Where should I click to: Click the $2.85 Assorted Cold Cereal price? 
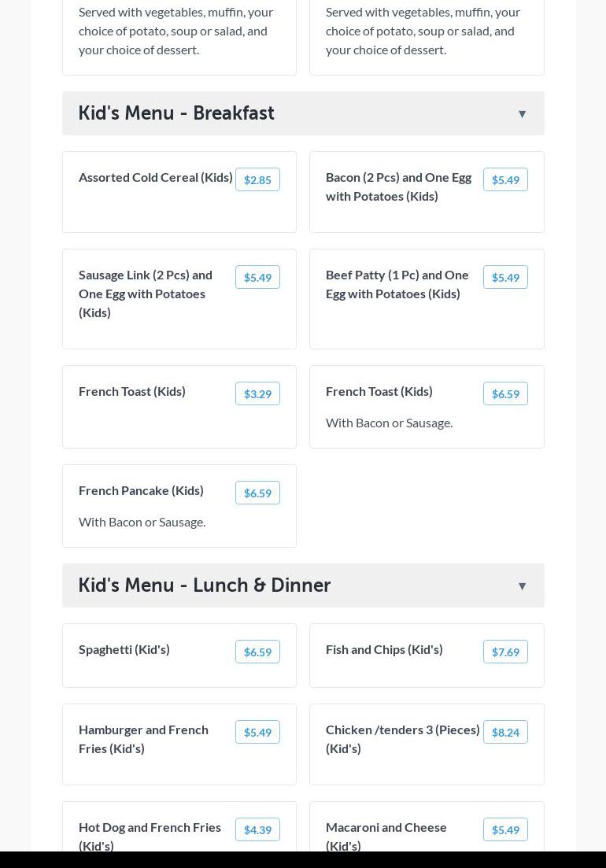pyautogui.click(x=257, y=180)
